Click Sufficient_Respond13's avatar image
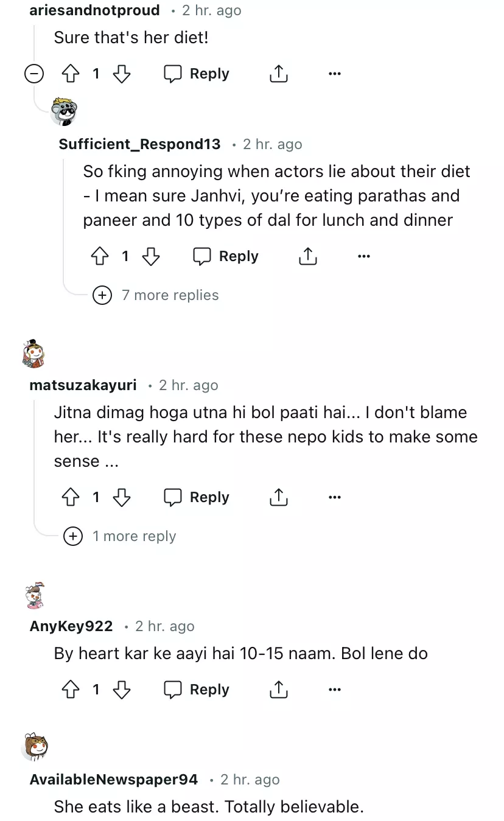Viewport: 504px width, 821px height. click(63, 111)
